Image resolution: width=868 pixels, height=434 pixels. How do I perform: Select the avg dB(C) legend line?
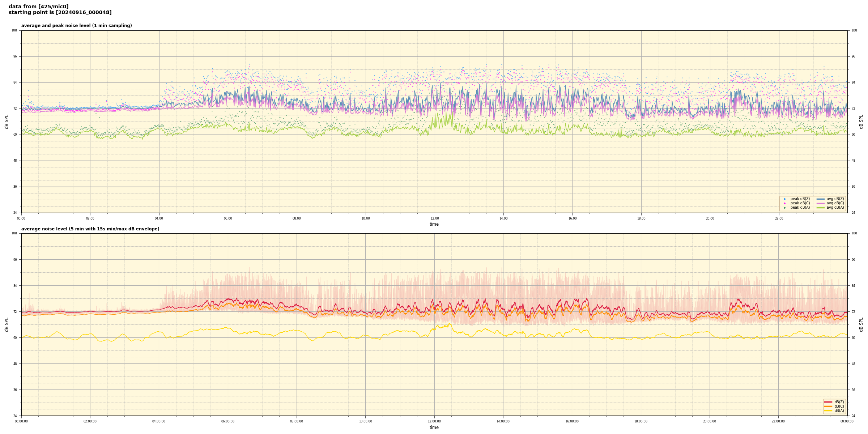821,203
